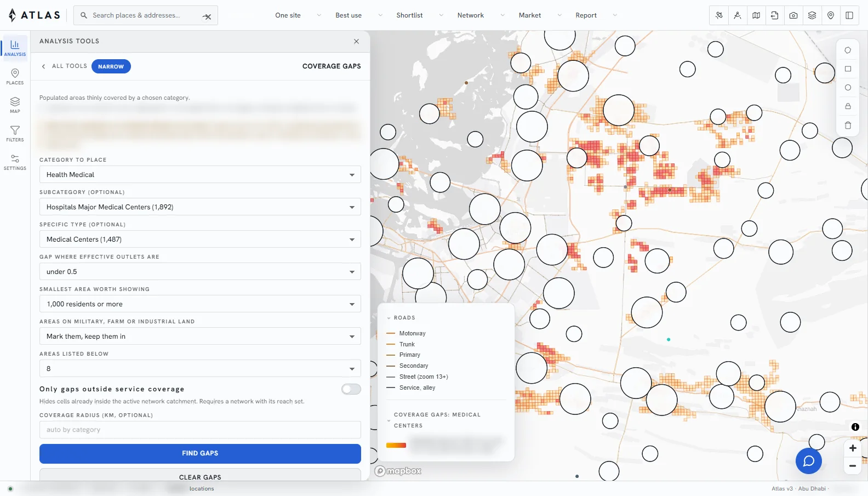Click the Find Gaps button

click(200, 453)
